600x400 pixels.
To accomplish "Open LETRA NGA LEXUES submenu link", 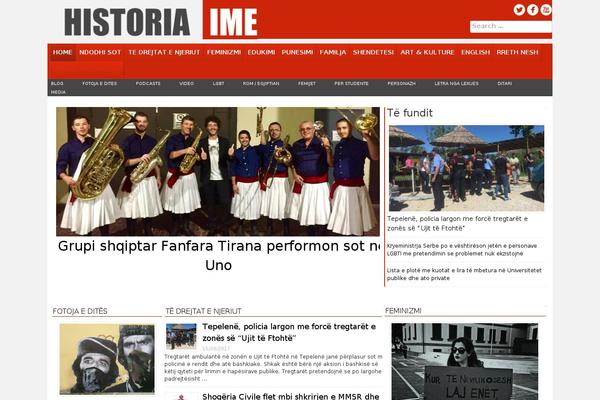I will [457, 83].
